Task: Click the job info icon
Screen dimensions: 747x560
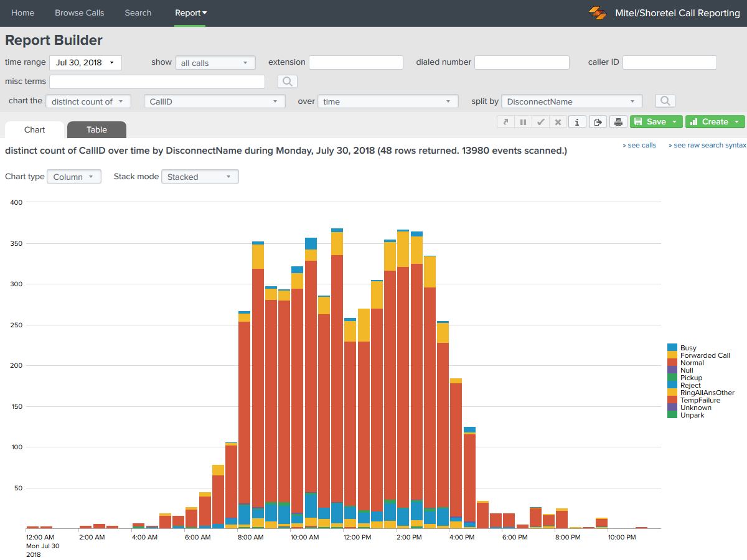Action: tap(577, 122)
